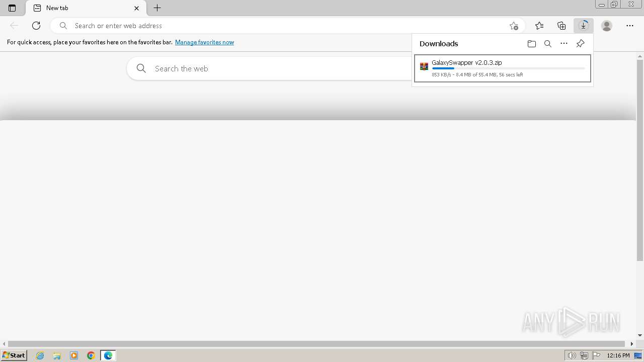Click the 12:16 PM clock
The width and height of the screenshot is (644, 362).
618,355
